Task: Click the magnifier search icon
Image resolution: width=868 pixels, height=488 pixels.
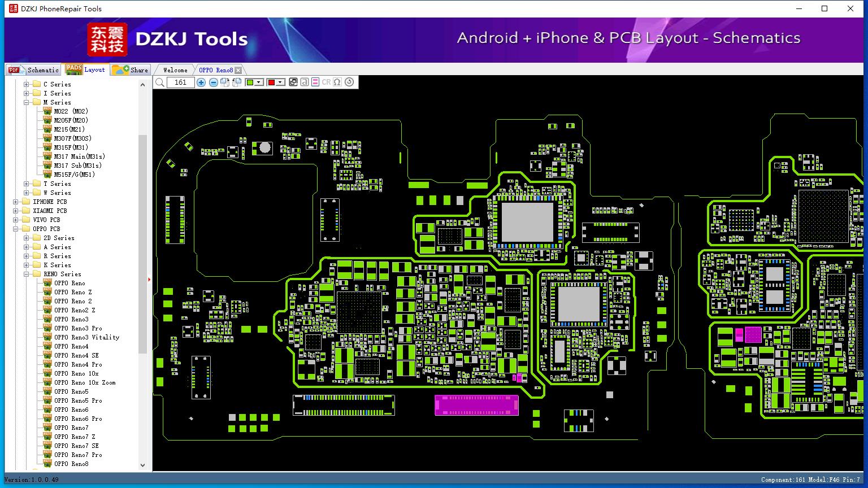Action: (x=159, y=82)
